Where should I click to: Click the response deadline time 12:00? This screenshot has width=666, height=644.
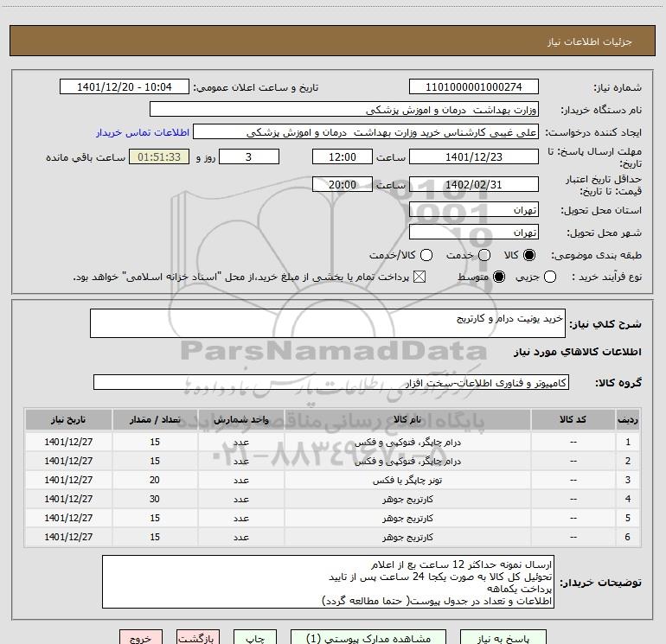point(343,156)
